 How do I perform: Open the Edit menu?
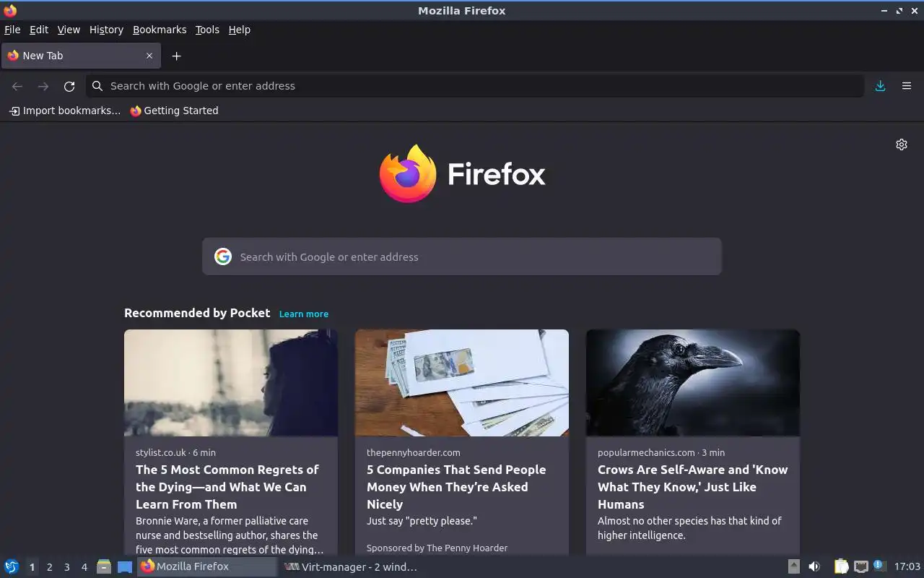(x=39, y=30)
